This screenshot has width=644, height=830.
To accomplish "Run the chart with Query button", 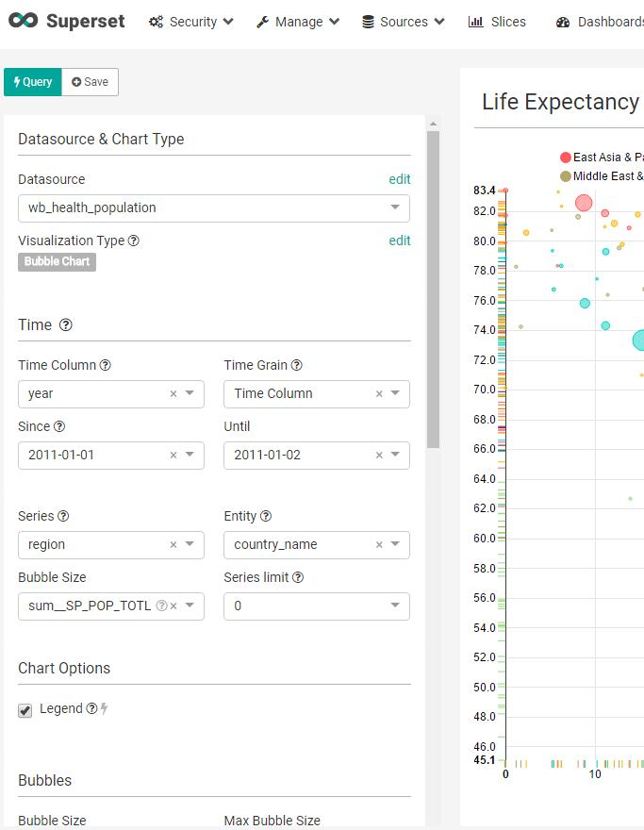I will 33,82.
